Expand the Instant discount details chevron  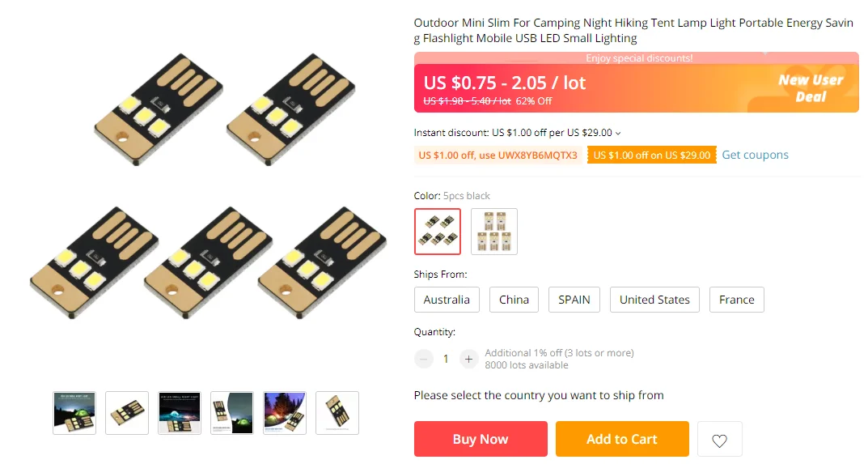coord(618,134)
